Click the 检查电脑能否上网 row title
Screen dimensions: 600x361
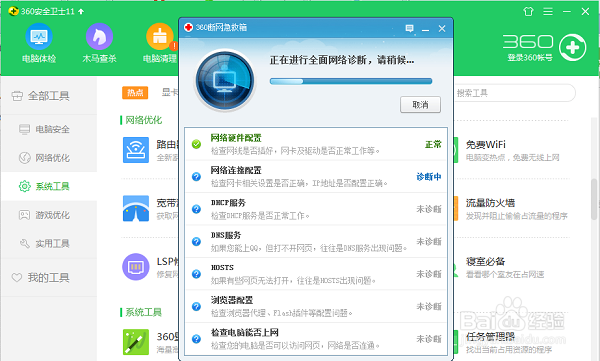click(245, 332)
